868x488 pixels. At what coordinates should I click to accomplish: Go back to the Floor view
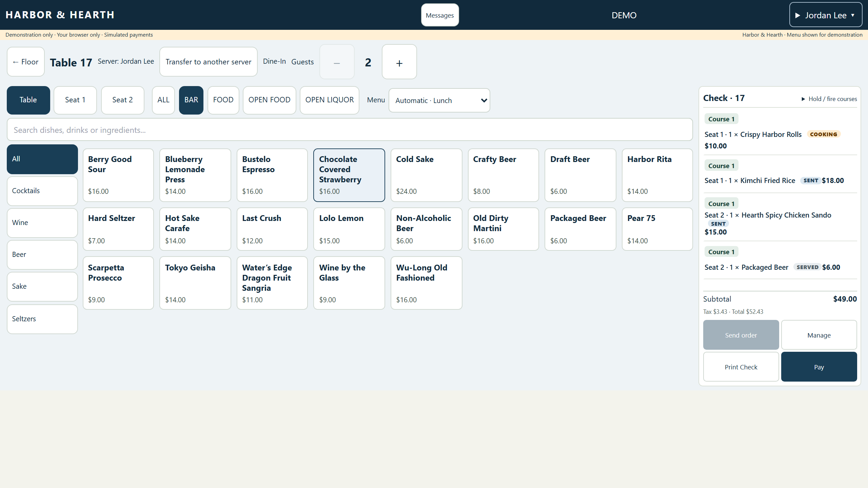click(26, 62)
